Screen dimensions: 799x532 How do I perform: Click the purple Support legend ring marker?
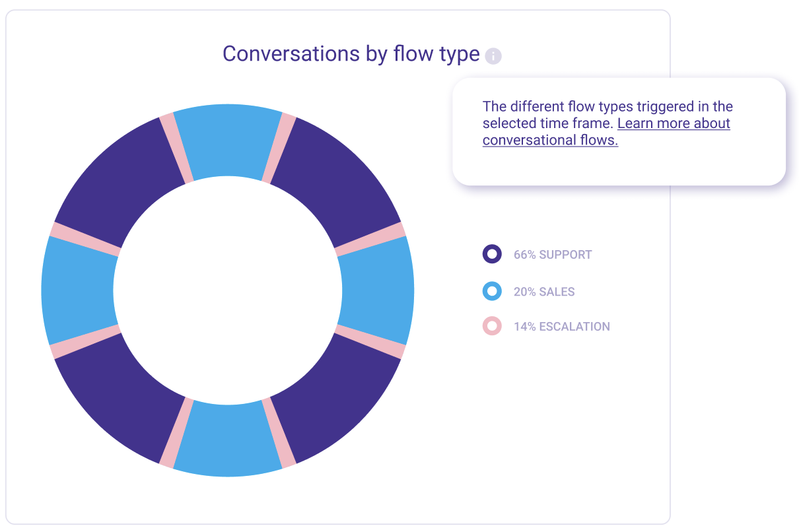coord(492,254)
